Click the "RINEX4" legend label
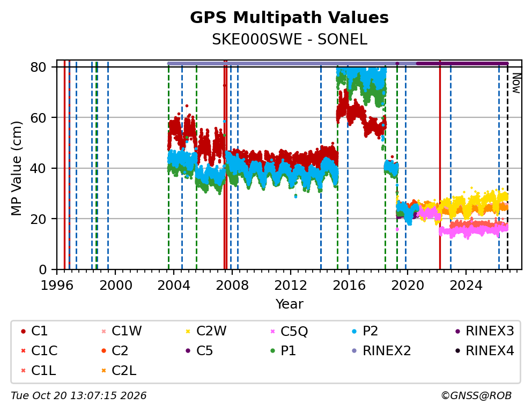Image resolution: width=532 pixels, height=412 pixels. [490, 351]
